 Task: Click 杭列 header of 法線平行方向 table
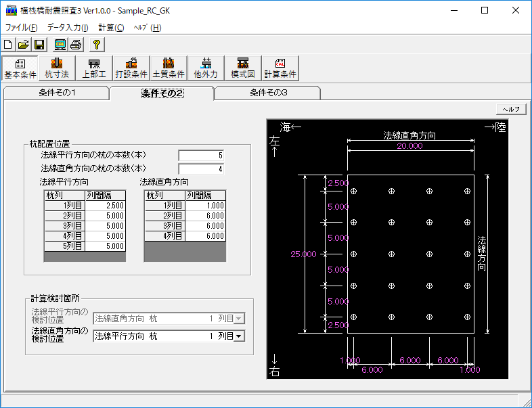64,196
